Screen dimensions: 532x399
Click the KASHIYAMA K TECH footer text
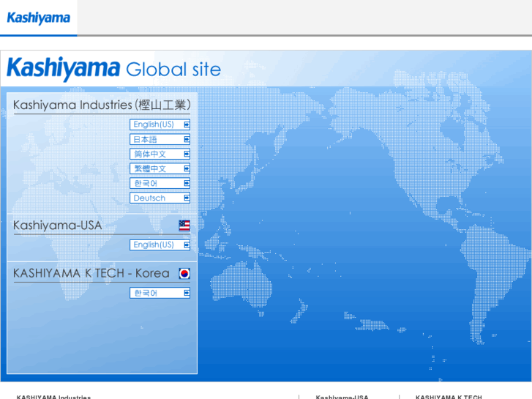click(449, 397)
